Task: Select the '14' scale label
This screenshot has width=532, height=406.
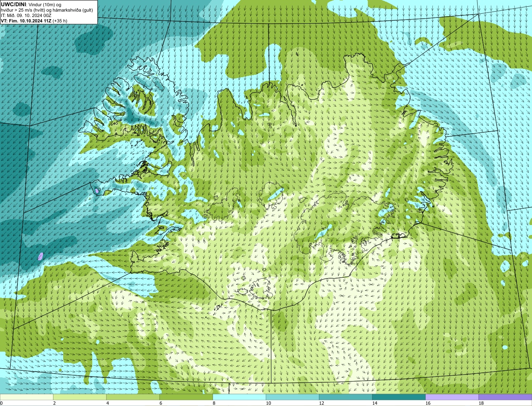Action: 375,403
